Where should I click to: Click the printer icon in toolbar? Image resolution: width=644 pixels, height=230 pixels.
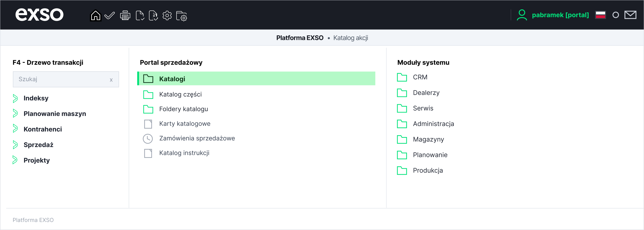coord(125,15)
